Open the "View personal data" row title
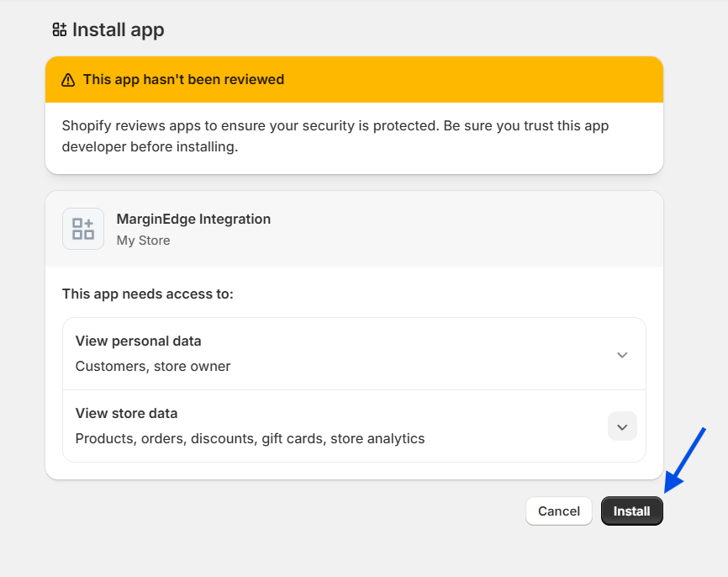This screenshot has width=728, height=577. coord(139,341)
